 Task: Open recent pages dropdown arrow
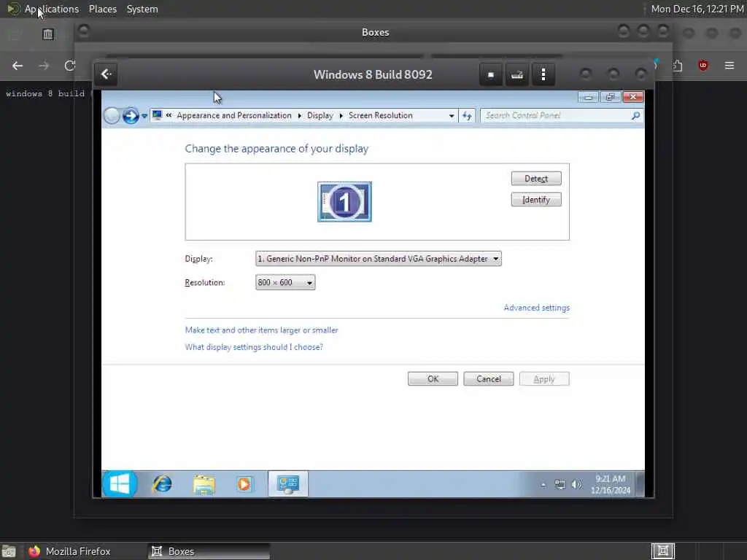(x=144, y=116)
